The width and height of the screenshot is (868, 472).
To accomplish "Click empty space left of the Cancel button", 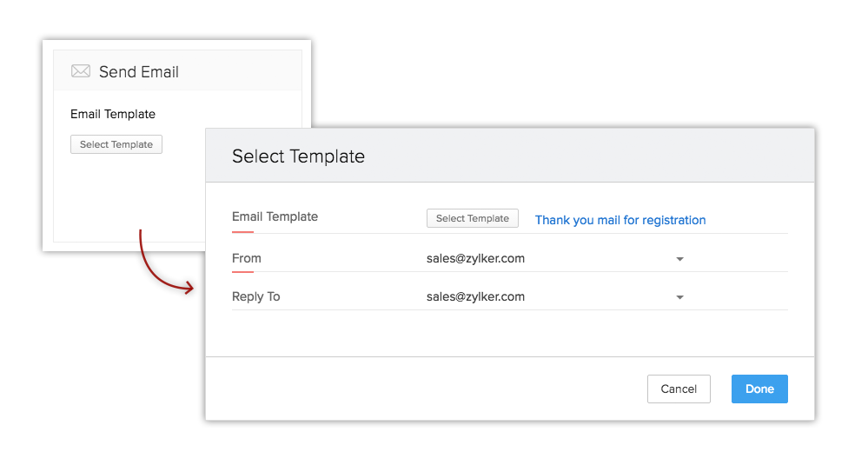I will pyautogui.click(x=434, y=389).
